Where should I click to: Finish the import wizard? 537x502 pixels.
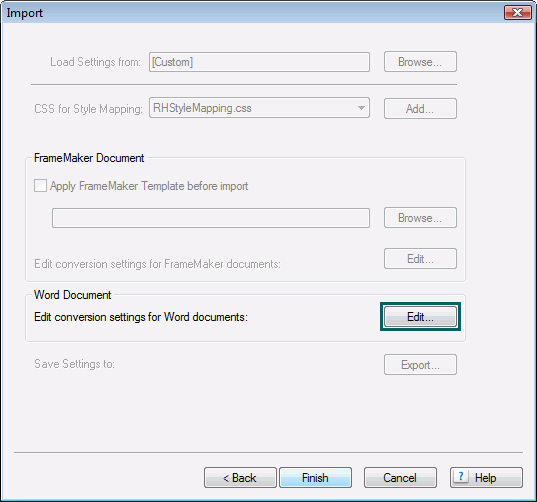click(x=315, y=477)
